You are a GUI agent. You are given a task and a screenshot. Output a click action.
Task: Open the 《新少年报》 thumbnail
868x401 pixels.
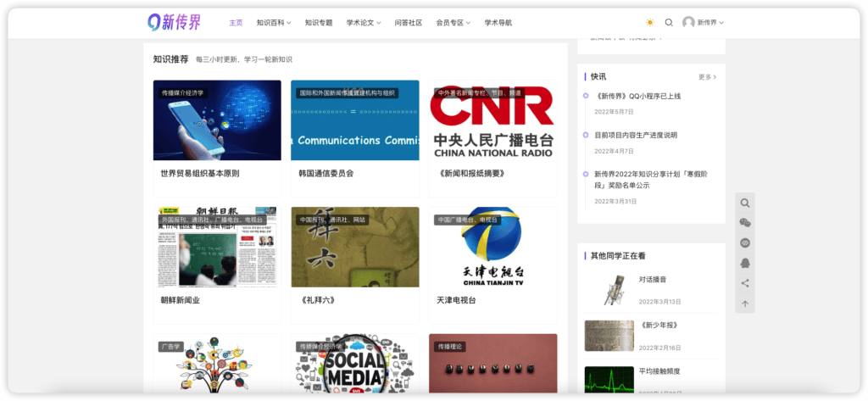click(x=609, y=336)
